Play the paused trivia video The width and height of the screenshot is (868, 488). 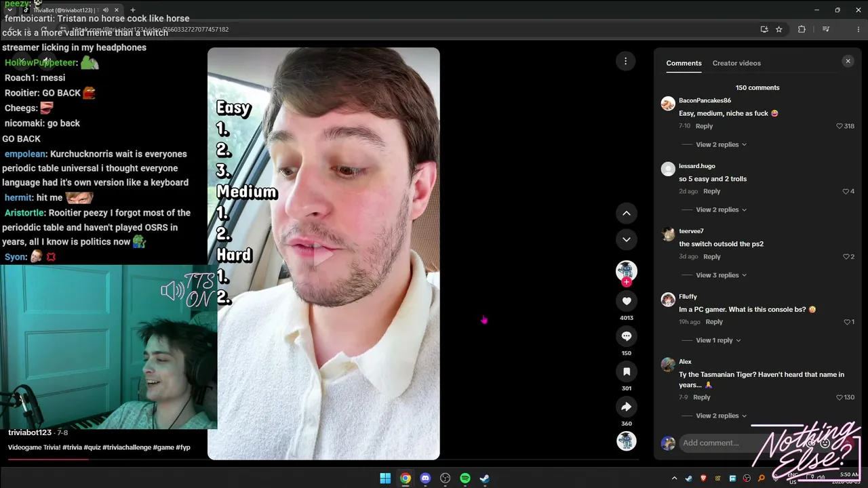[323, 254]
